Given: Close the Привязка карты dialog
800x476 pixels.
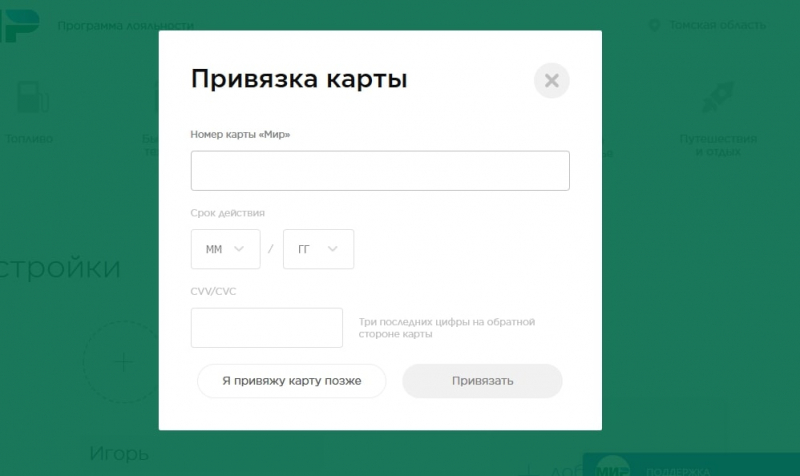Looking at the screenshot, I should (x=552, y=81).
